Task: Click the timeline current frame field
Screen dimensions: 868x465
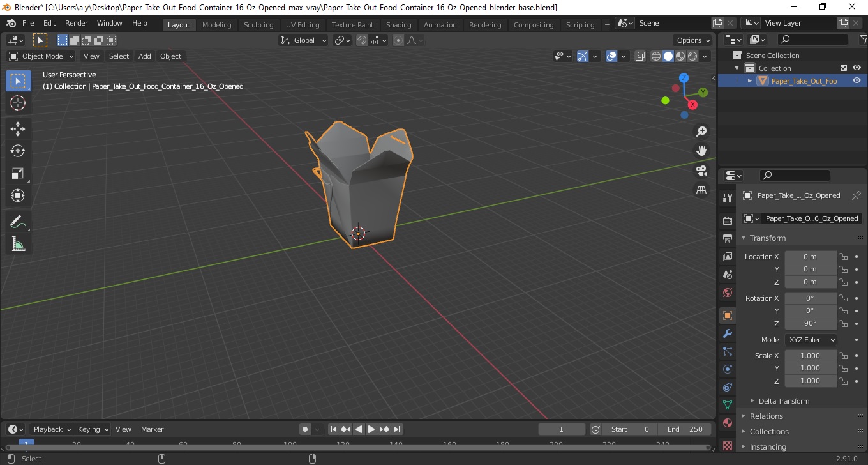Action: click(562, 429)
